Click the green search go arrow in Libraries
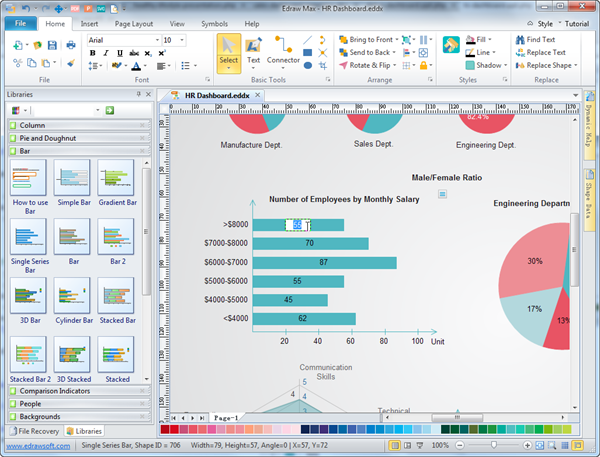This screenshot has height=457, width=600. [109, 110]
